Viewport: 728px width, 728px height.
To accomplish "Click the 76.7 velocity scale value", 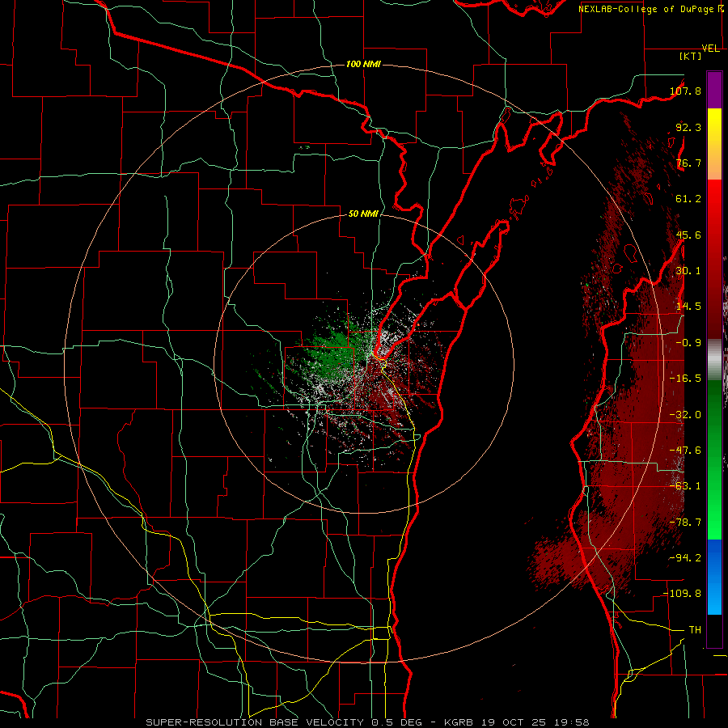I will pos(688,163).
